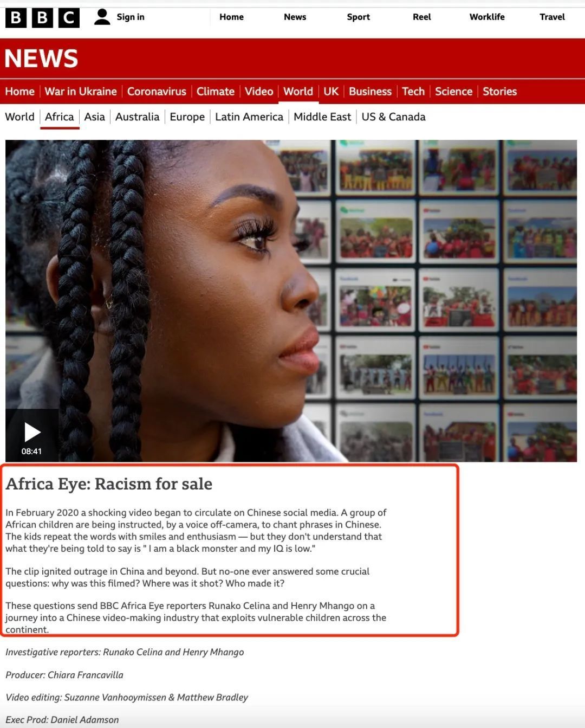Open the Business news section
Image resolution: width=585 pixels, height=728 pixels.
370,91
